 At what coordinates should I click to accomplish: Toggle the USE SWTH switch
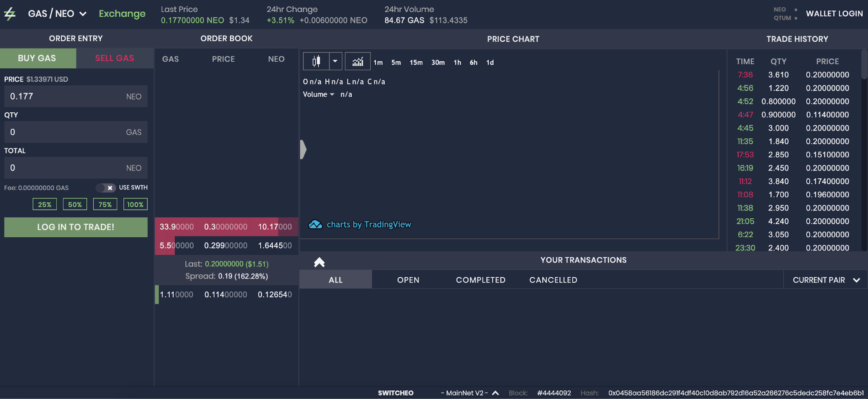tap(106, 188)
